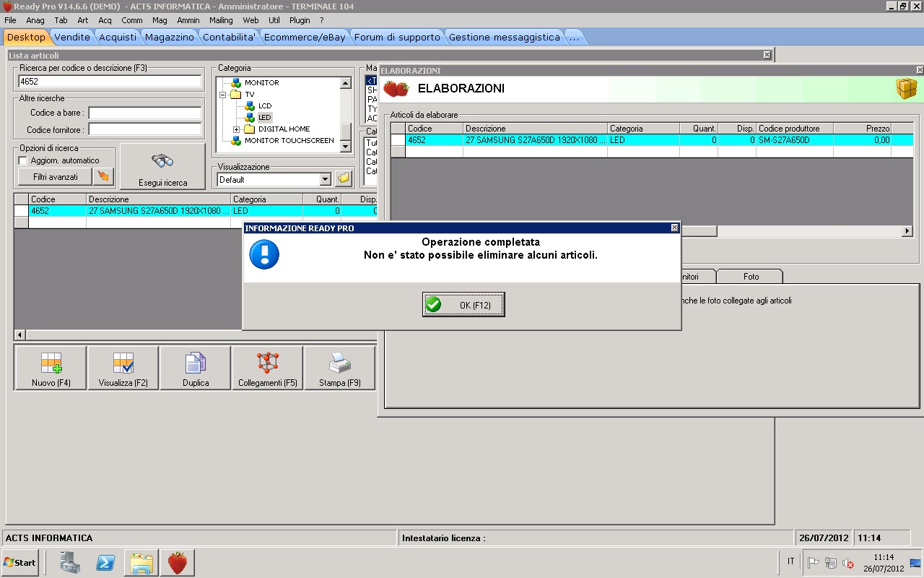Click the more tabs "..." tab
The height and width of the screenshot is (578, 924).
tap(574, 37)
